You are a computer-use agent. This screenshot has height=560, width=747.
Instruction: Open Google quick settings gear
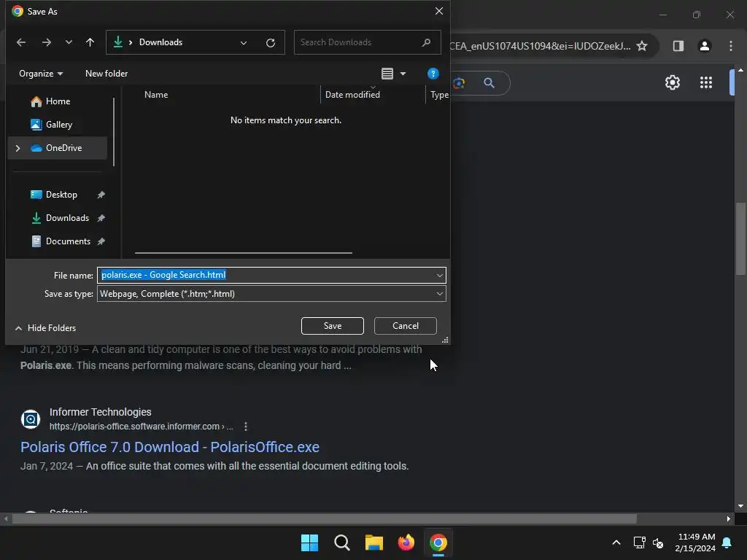672,82
